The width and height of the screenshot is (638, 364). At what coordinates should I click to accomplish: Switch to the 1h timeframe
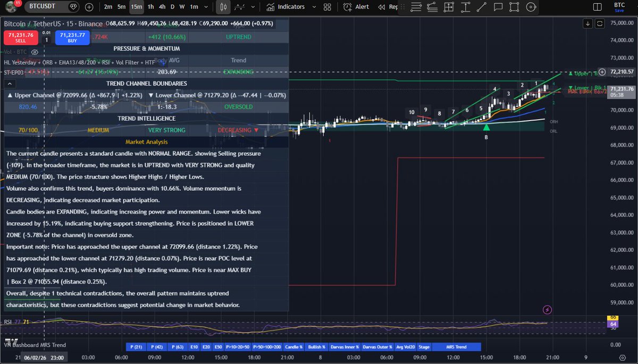[151, 7]
